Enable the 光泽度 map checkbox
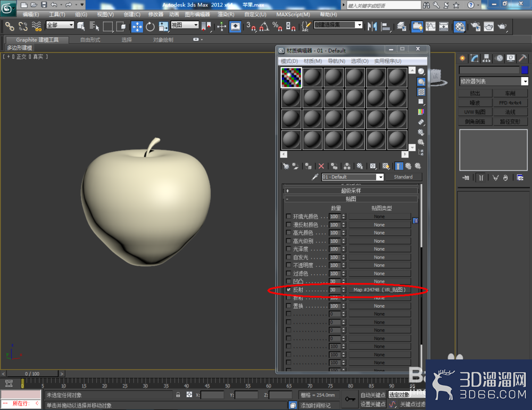This screenshot has height=410, width=532. point(288,249)
